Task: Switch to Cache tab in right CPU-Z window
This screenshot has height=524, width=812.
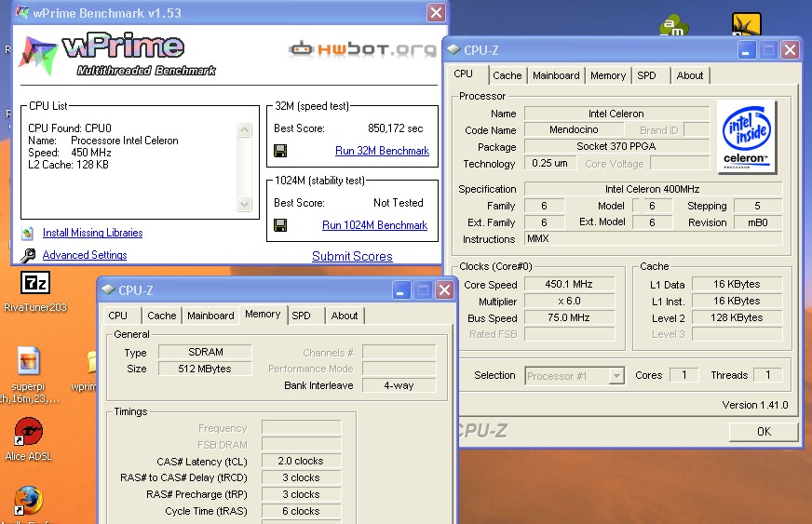Action: coord(507,75)
